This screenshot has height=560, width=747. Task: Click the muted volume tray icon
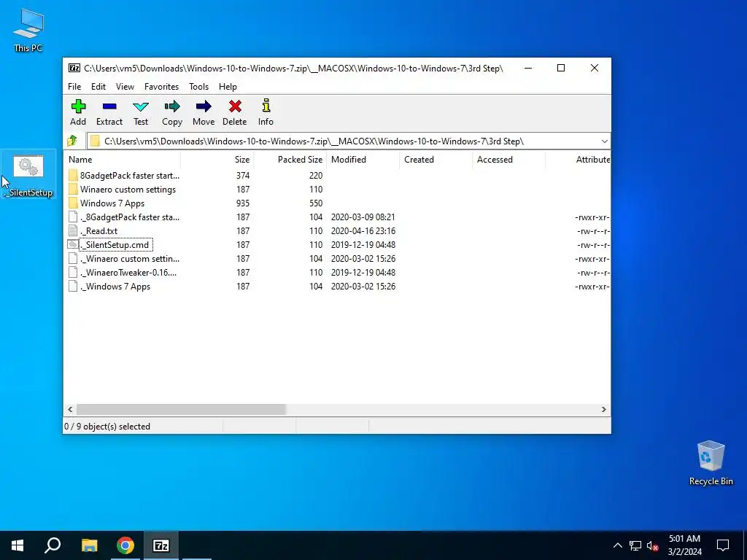tap(653, 545)
